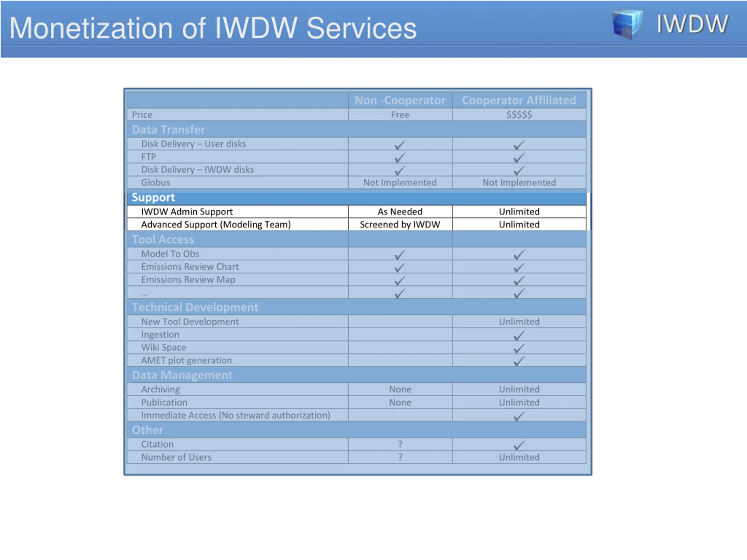Screen dimensions: 747x560
Task: Click 'Advanced Support (Modeling Team)' label
Action: [216, 225]
